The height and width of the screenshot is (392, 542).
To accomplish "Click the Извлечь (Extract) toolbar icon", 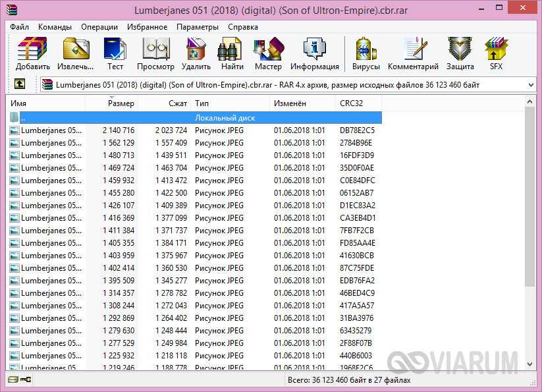I will (x=75, y=53).
